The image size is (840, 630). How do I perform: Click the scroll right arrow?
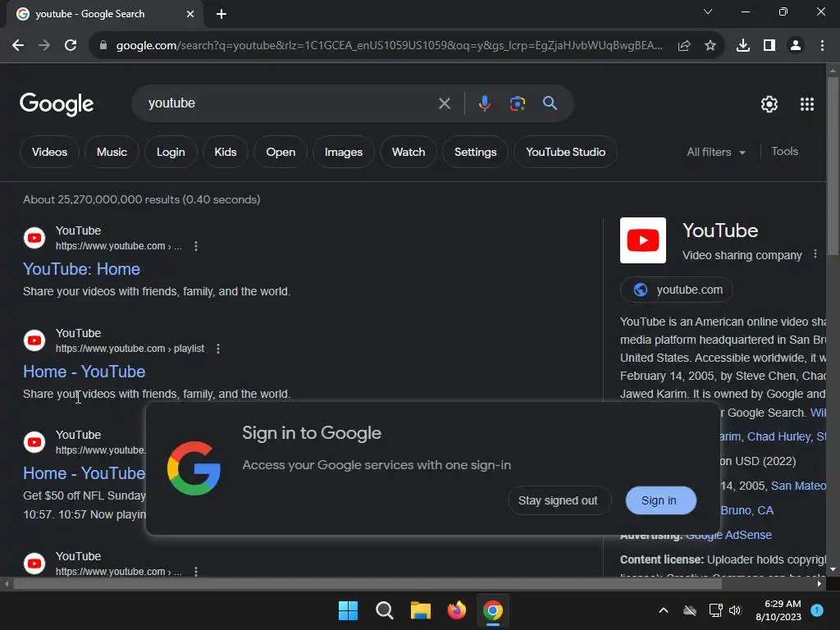pyautogui.click(x=819, y=584)
